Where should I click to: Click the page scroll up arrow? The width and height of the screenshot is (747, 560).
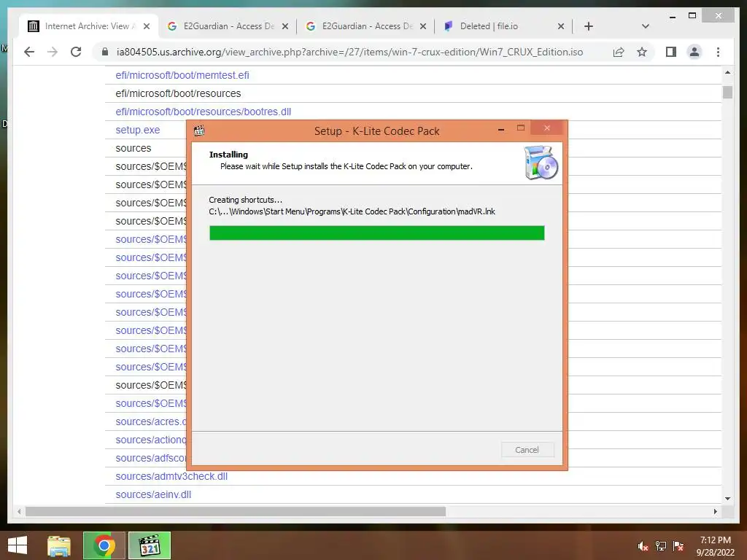(727, 72)
